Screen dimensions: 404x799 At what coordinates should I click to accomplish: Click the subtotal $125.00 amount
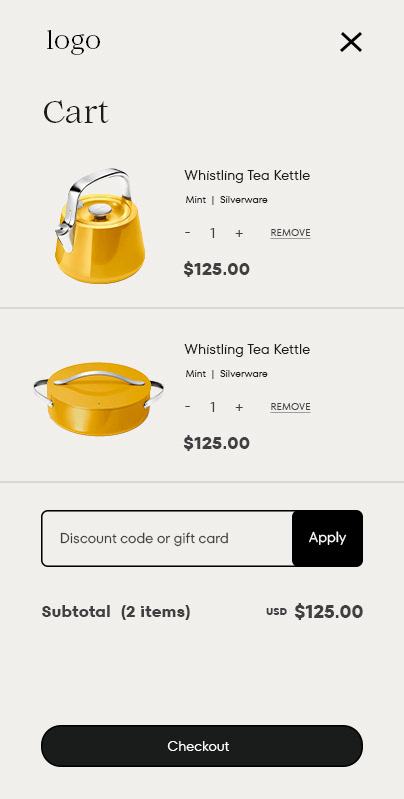click(x=329, y=611)
